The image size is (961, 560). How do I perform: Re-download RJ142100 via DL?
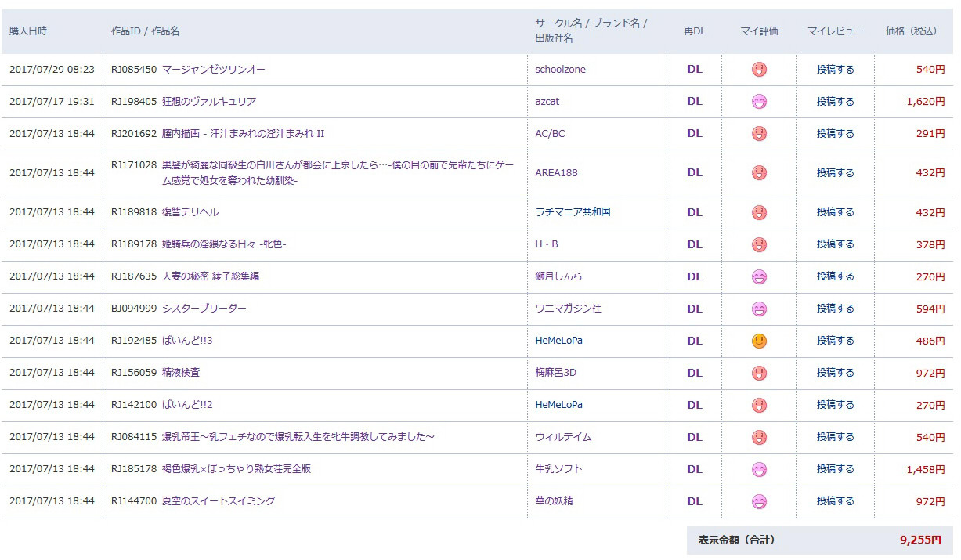[x=695, y=405]
